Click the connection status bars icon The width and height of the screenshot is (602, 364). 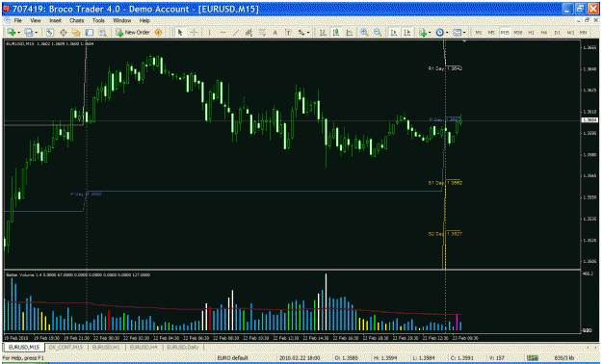click(x=532, y=358)
